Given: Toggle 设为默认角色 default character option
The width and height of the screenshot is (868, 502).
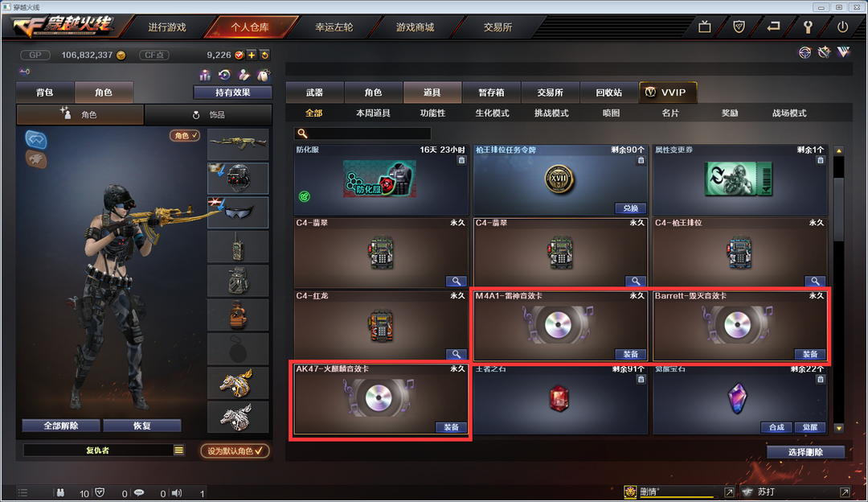Looking at the screenshot, I should click(235, 451).
